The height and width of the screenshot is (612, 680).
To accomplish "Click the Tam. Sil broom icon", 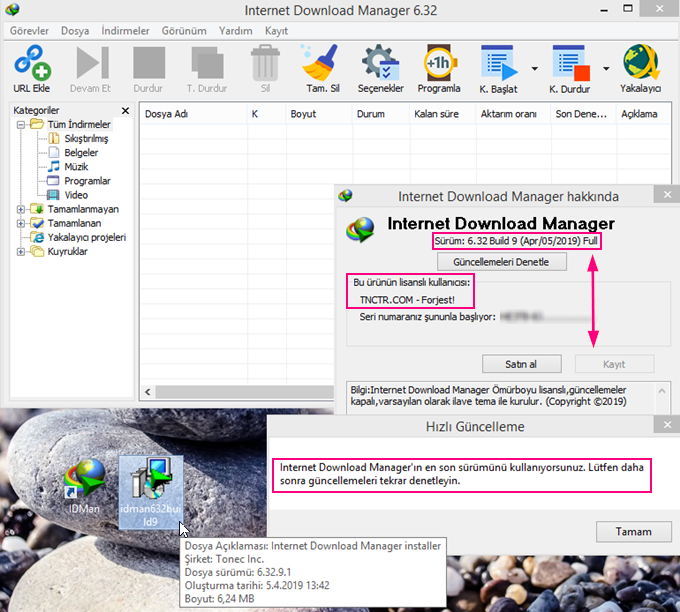I will (320, 63).
